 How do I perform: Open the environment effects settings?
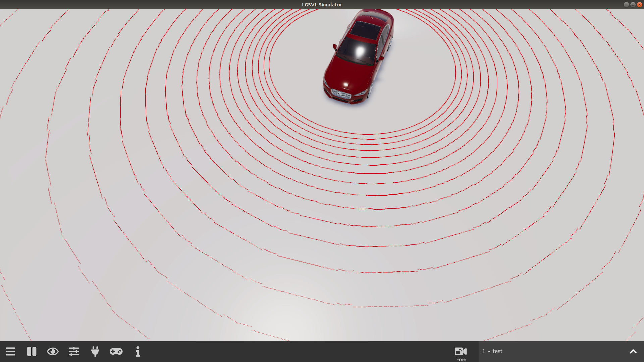coord(74,351)
